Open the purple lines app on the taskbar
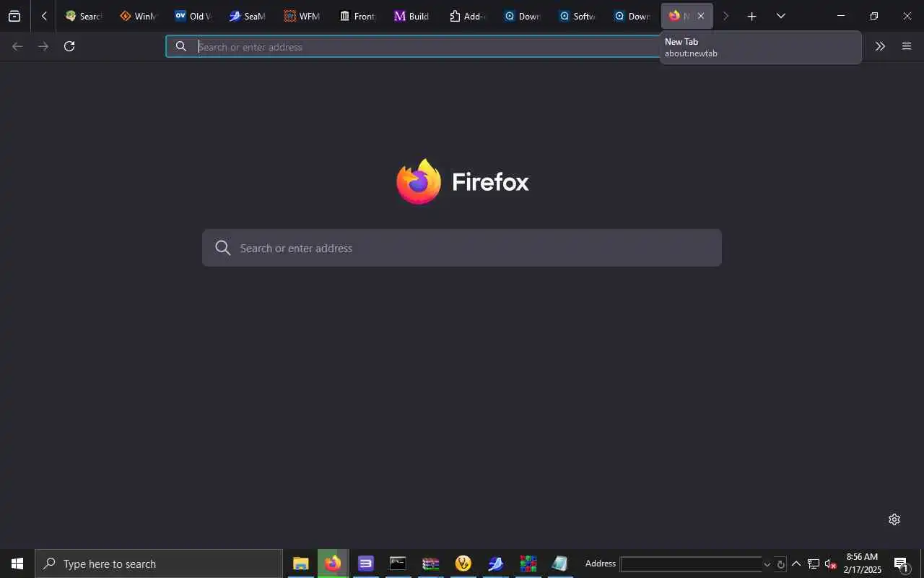Screen dimensions: 924x578 point(366,564)
